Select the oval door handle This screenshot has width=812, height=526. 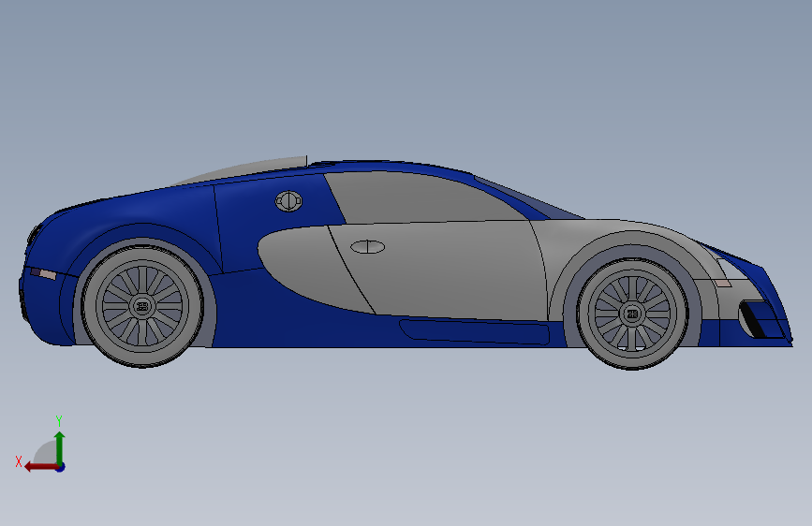[368, 247]
